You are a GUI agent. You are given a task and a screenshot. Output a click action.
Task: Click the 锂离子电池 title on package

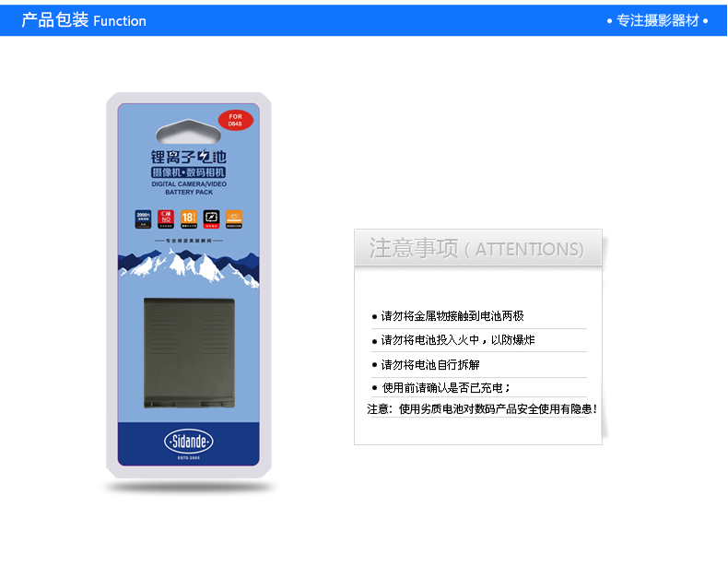pos(189,157)
